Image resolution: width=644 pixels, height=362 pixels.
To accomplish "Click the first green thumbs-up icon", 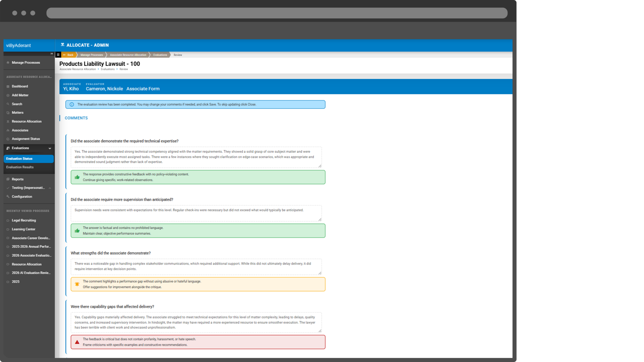I will [x=77, y=177].
